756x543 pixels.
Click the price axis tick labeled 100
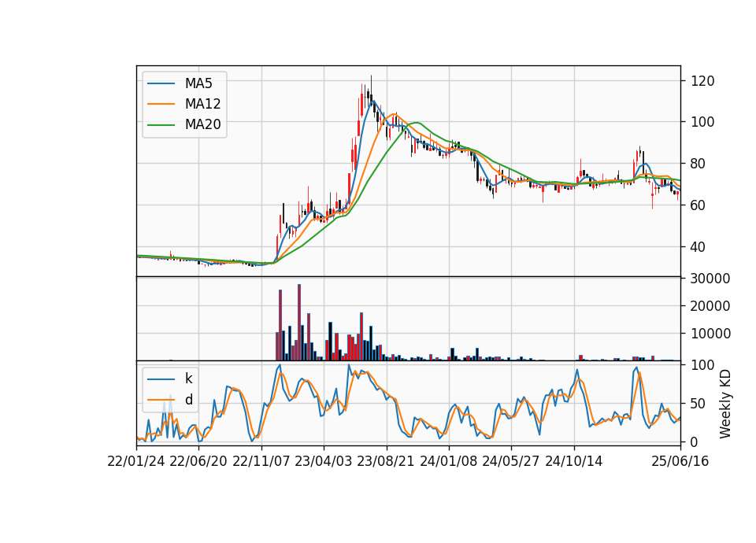tap(702, 123)
